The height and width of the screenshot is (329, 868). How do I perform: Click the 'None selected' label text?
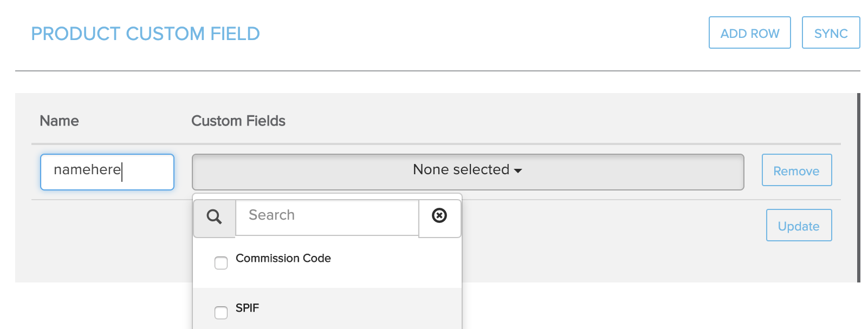coord(461,170)
